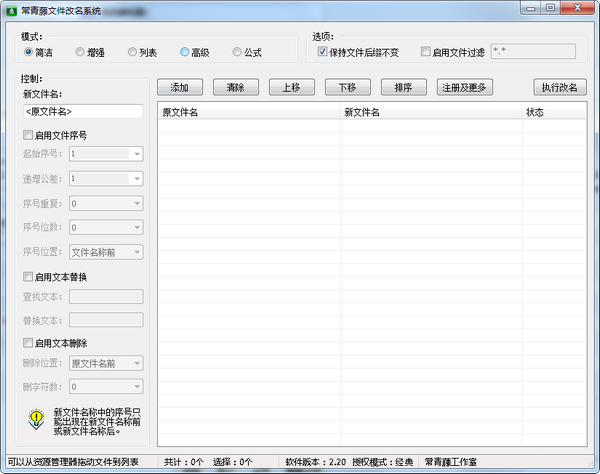Image resolution: width=600 pixels, height=474 pixels.
Task: Open 注册及更多 options
Action: click(465, 87)
